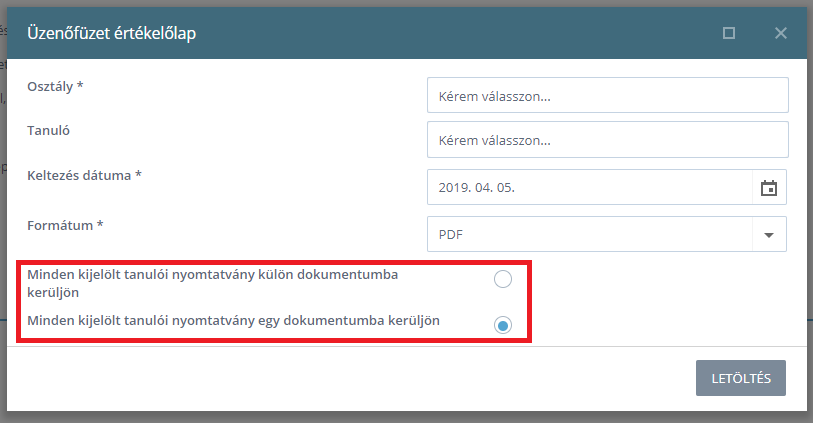
Task: Click the Osztály * field label
Action: (55, 86)
